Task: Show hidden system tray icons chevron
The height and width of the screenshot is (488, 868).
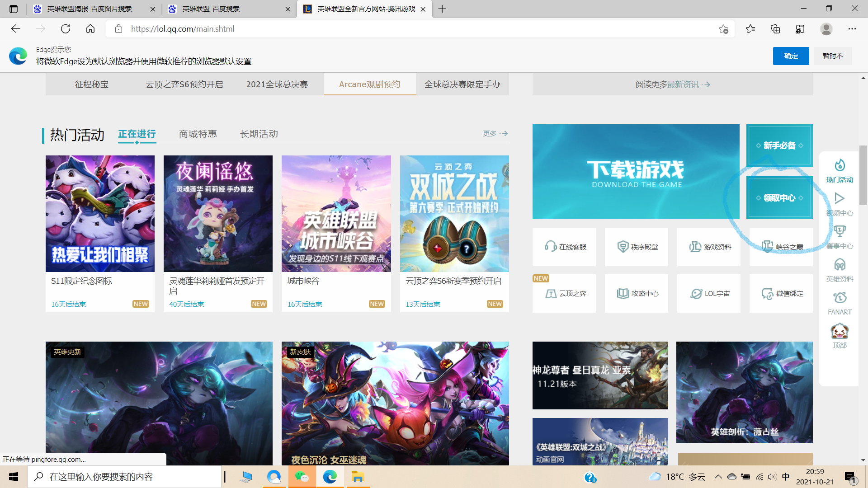Action: (718, 477)
